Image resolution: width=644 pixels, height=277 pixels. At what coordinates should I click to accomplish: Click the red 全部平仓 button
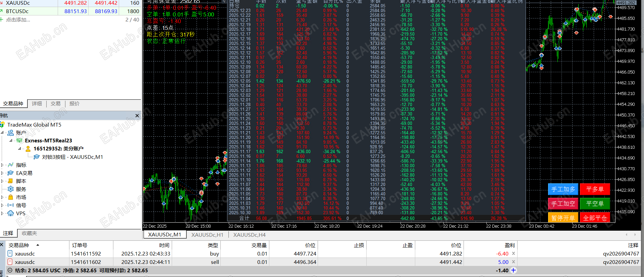coord(595,218)
